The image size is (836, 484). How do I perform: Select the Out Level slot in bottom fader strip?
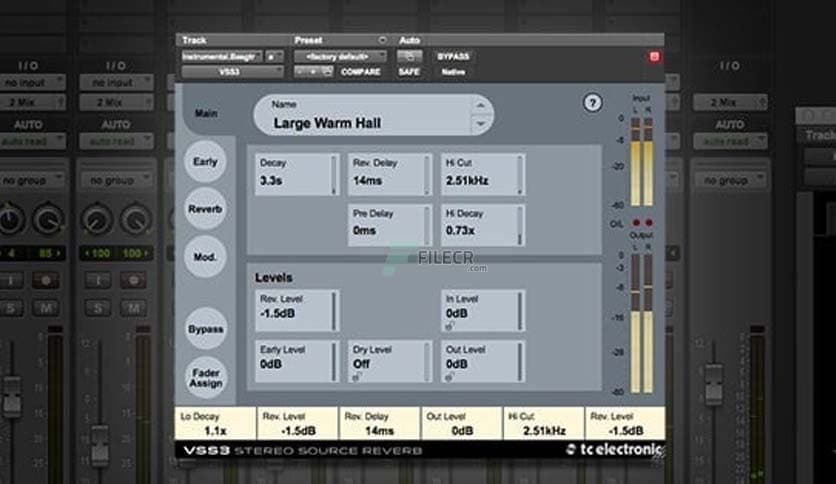click(462, 424)
